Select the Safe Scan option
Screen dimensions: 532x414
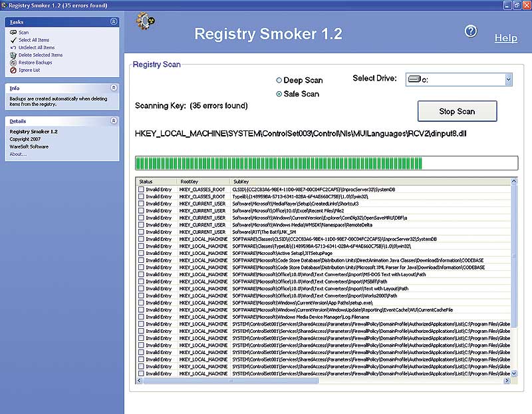click(279, 94)
